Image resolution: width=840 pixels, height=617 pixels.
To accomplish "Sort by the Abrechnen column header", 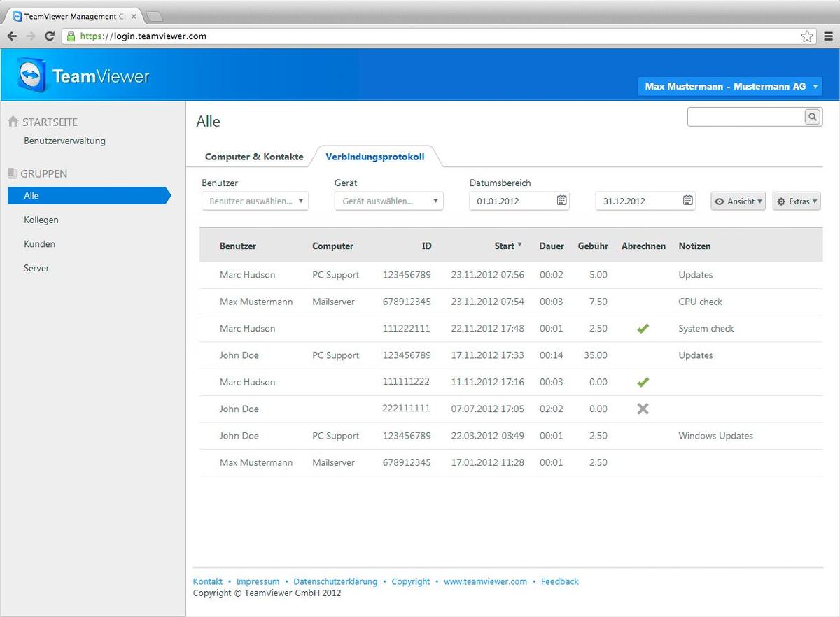I will pyautogui.click(x=643, y=246).
